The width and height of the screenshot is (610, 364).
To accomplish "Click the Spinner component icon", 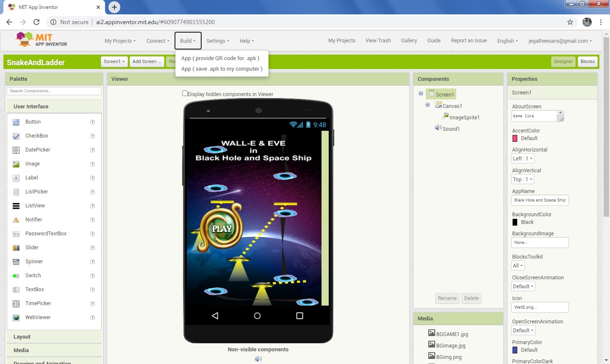I will pos(16,262).
